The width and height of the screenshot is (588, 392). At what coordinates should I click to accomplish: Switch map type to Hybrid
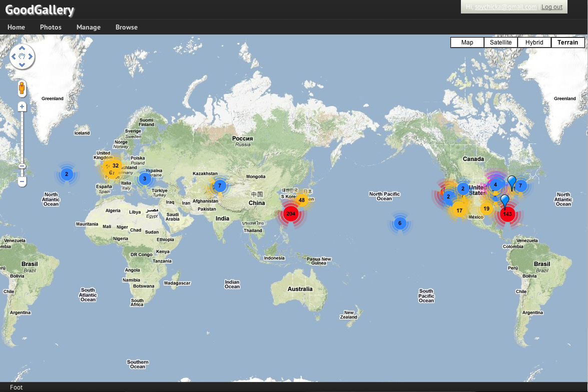(x=534, y=42)
